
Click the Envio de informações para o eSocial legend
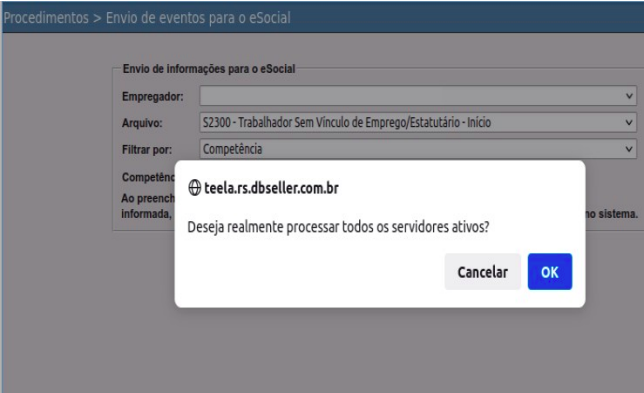coord(209,69)
